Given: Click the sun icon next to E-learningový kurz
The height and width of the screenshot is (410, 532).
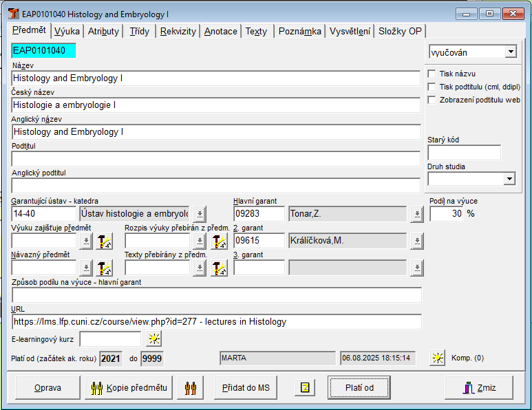Looking at the screenshot, I should pyautogui.click(x=154, y=338).
